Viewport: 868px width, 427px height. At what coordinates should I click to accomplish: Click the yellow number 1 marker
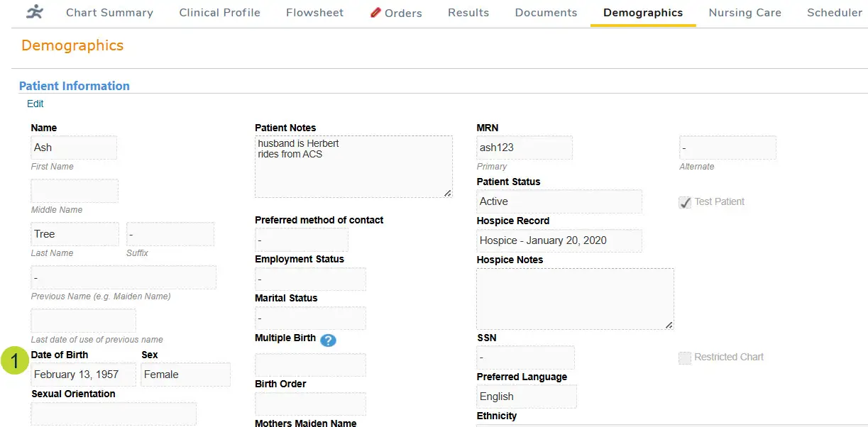(x=15, y=360)
